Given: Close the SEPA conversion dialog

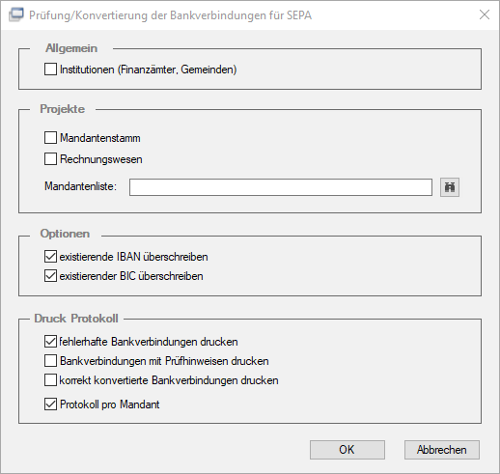Looking at the screenshot, I should tap(484, 15).
